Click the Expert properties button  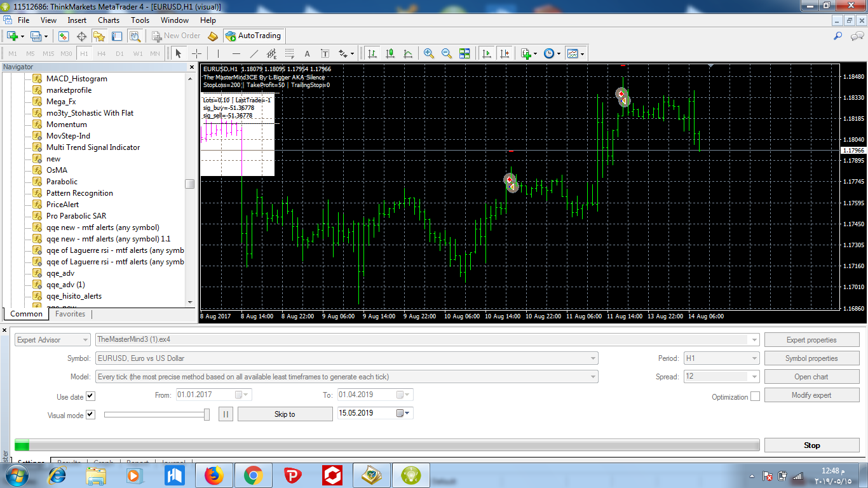tap(811, 340)
